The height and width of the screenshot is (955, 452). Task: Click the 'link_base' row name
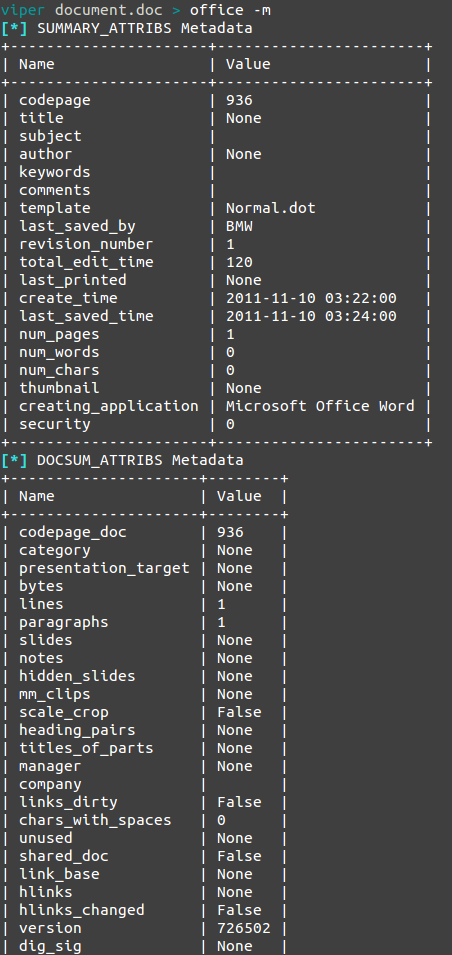coord(59,874)
